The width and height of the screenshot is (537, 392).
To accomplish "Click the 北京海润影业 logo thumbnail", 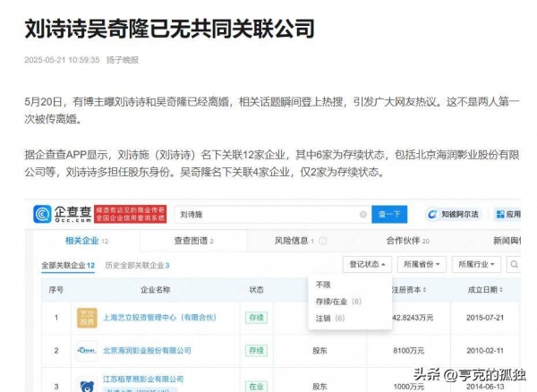I will point(87,351).
